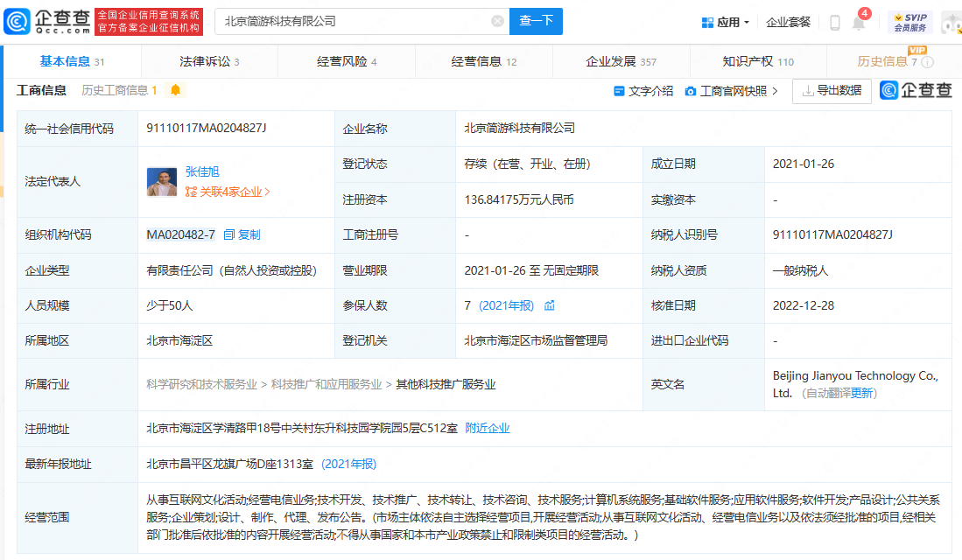Click the organization code MA020482-7

pos(180,234)
